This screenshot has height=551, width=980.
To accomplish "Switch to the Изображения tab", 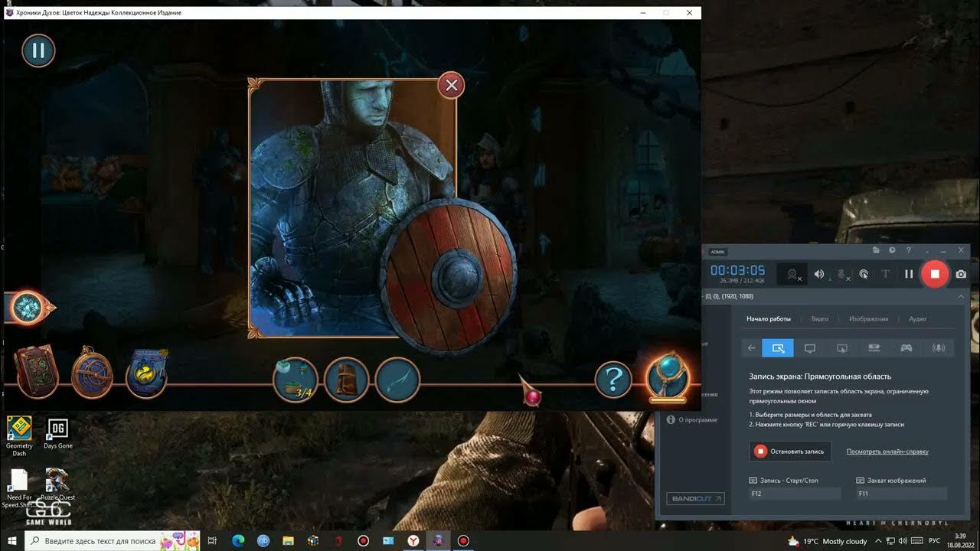I will point(868,318).
